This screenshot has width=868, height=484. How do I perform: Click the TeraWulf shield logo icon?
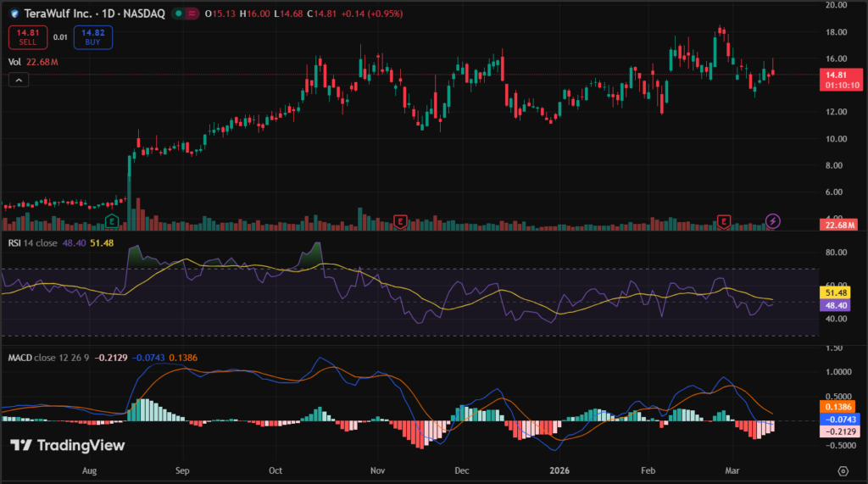[14, 14]
